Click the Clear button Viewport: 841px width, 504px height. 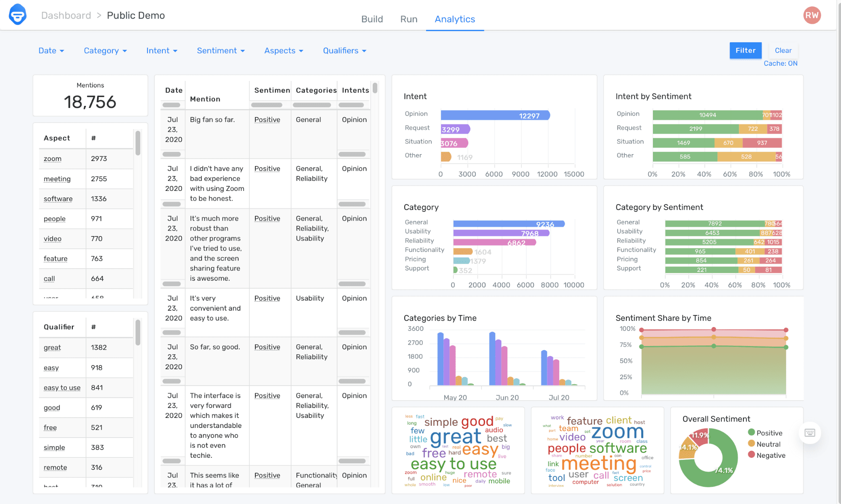[783, 50]
